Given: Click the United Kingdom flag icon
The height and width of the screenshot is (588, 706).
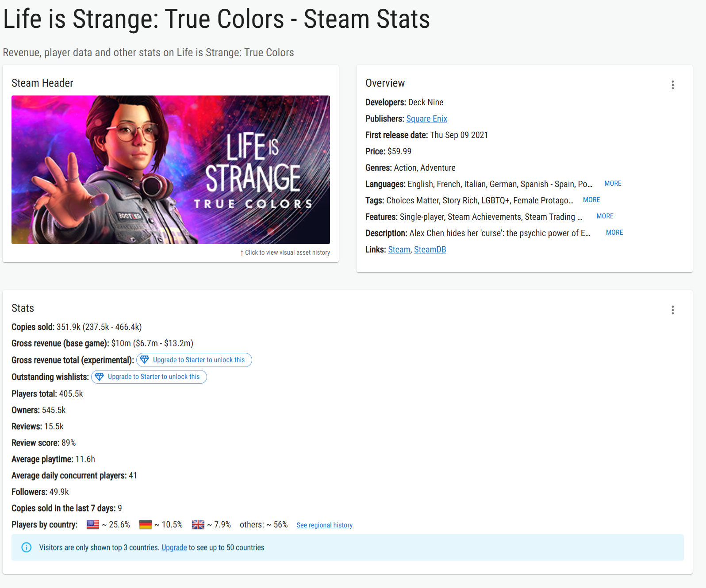Looking at the screenshot, I should pyautogui.click(x=198, y=524).
